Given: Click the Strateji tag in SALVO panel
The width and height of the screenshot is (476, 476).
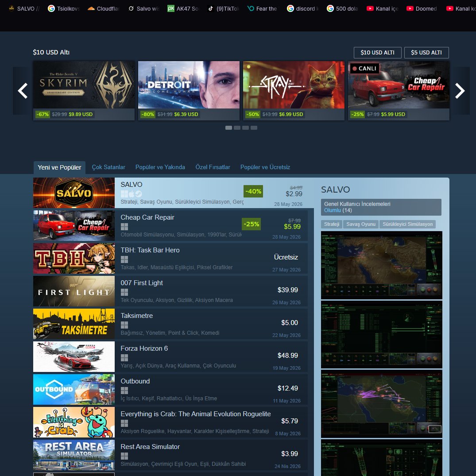Looking at the screenshot, I should 332,224.
